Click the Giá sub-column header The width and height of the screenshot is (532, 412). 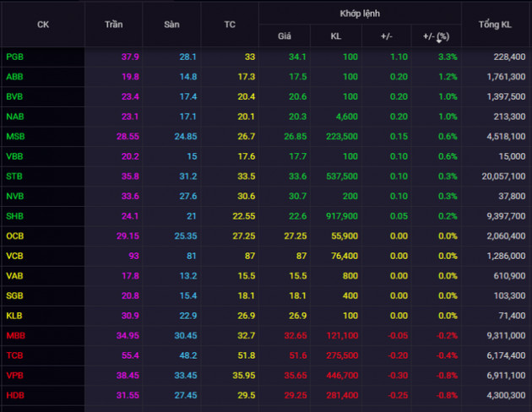point(285,36)
